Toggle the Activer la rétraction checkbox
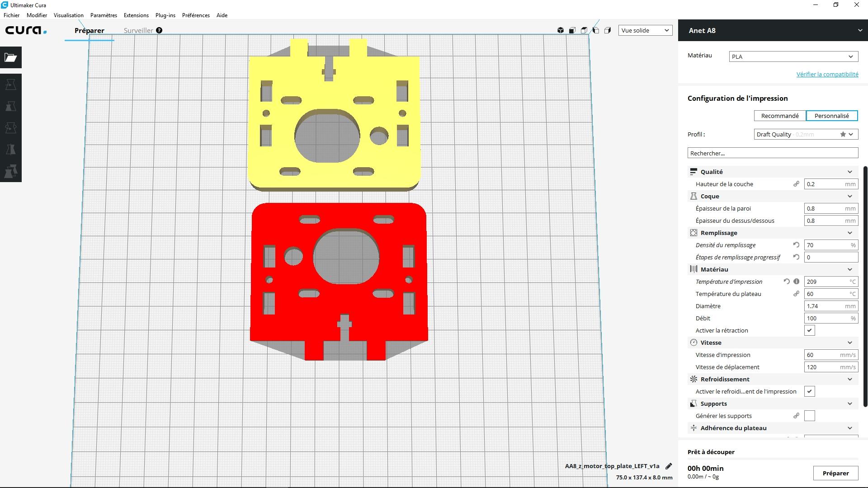Viewport: 868px width, 488px height. click(x=809, y=330)
